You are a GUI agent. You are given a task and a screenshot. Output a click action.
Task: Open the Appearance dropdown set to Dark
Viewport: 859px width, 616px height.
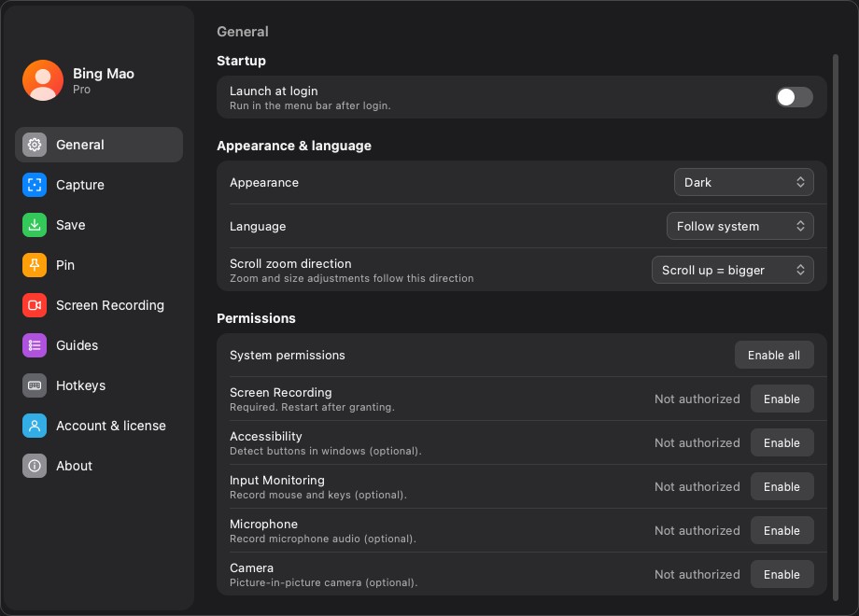[743, 182]
